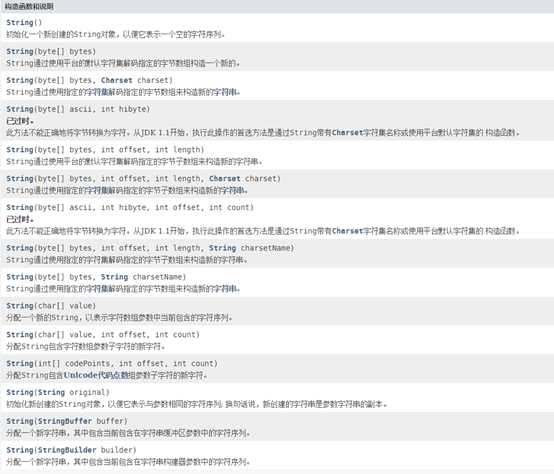Viewport: 554px width, 474px height.
Task: Click String name in the offset, length, Charset charset constructor
Action: (x=20, y=179)
